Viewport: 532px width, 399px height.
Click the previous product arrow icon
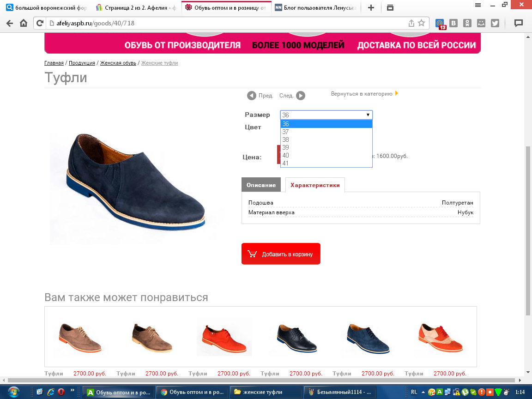point(252,96)
